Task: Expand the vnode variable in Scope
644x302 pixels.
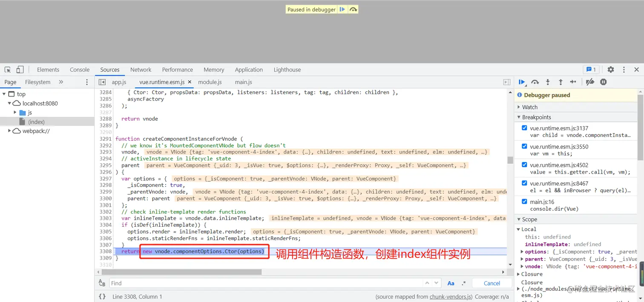Action: 522,267
